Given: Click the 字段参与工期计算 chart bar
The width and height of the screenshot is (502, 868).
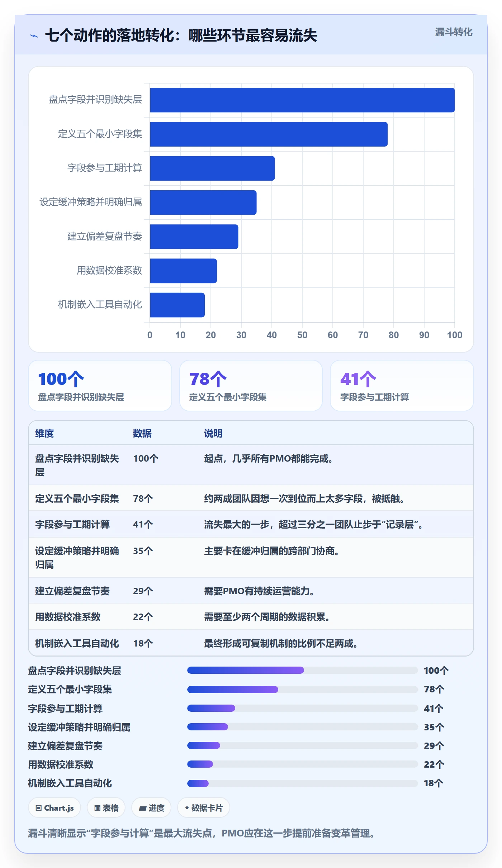Looking at the screenshot, I should coord(212,168).
